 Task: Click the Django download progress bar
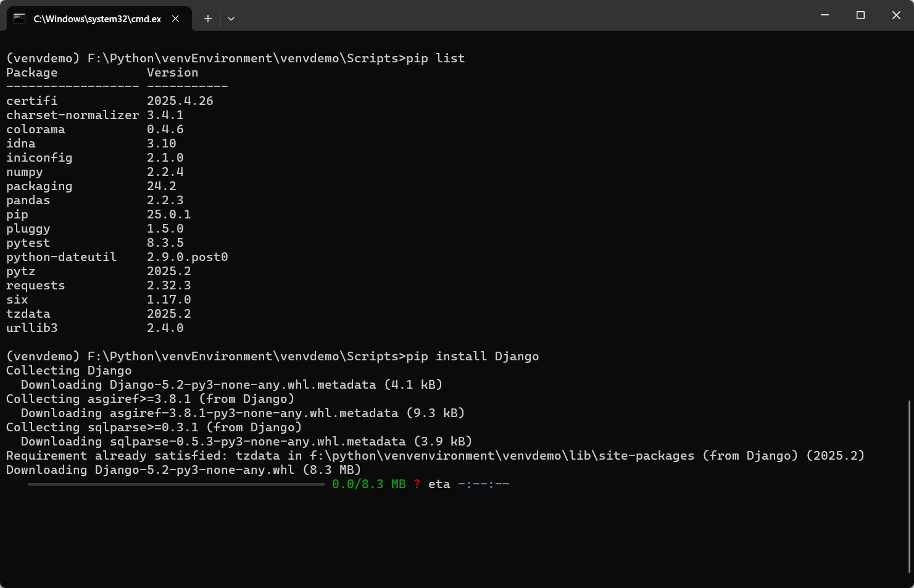[x=176, y=484]
